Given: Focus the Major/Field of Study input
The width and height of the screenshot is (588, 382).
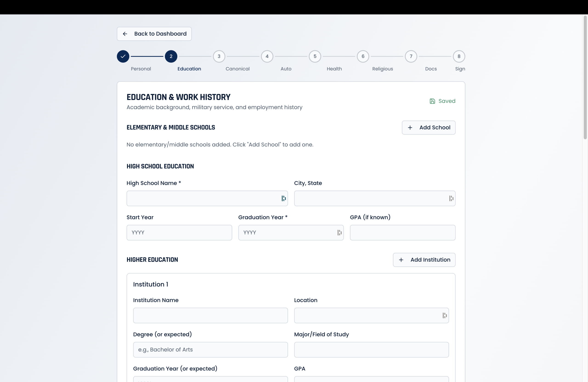Looking at the screenshot, I should [371, 350].
